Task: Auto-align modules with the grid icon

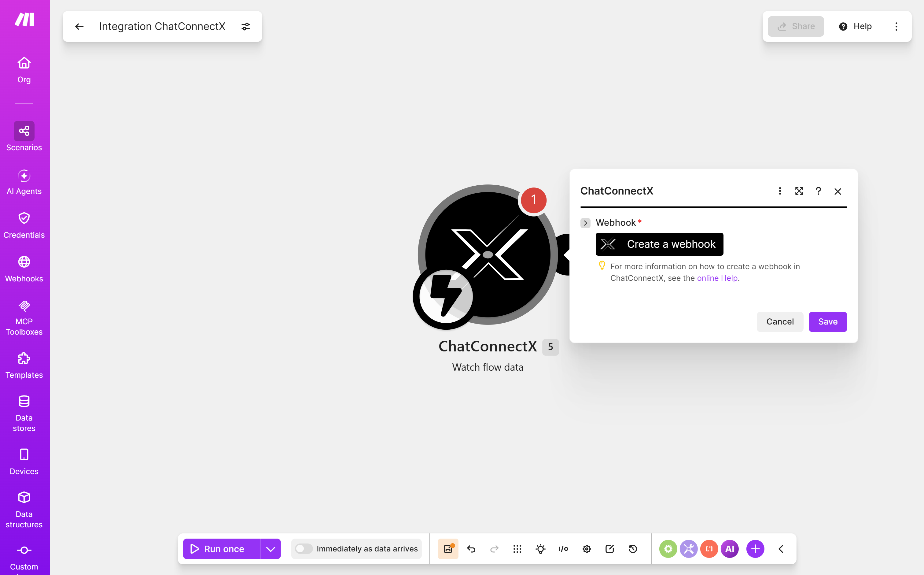Action: coord(517,549)
